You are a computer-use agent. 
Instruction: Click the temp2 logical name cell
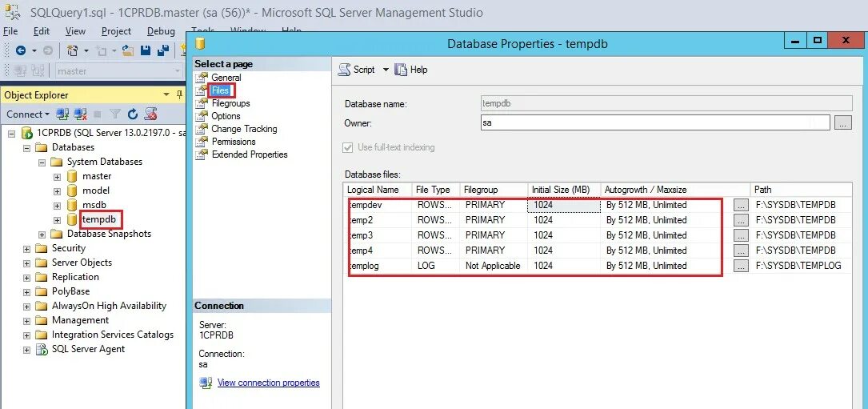(378, 220)
